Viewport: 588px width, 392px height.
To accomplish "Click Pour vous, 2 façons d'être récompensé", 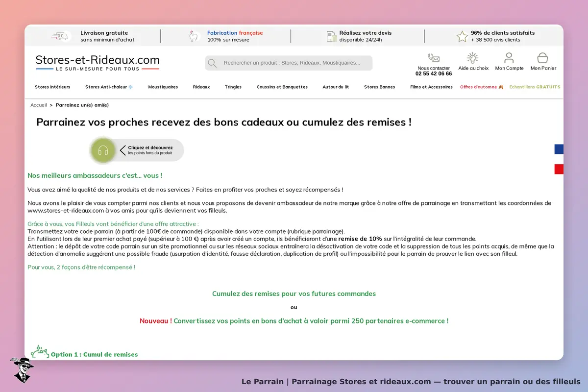I will [x=81, y=267].
